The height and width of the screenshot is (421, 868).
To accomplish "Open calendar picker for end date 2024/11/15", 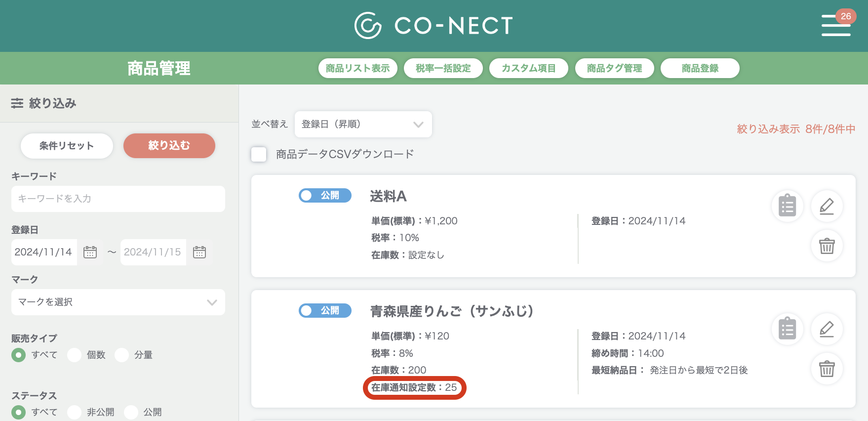I will [199, 252].
